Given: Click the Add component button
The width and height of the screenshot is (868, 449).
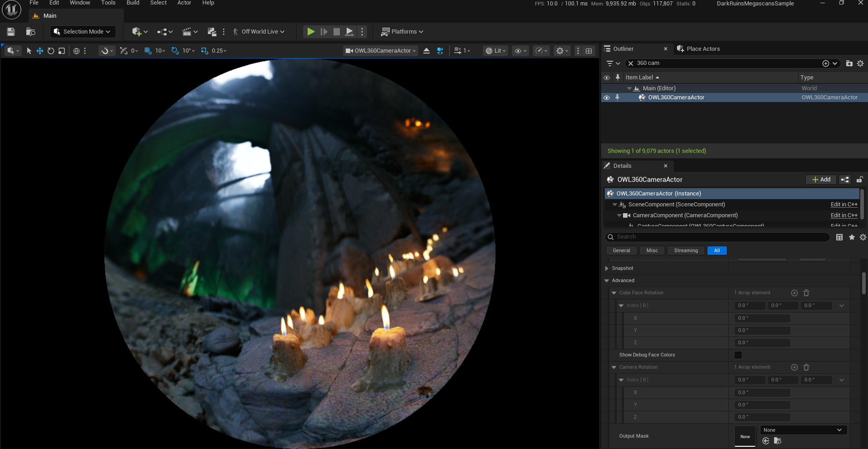Looking at the screenshot, I should pos(821,180).
